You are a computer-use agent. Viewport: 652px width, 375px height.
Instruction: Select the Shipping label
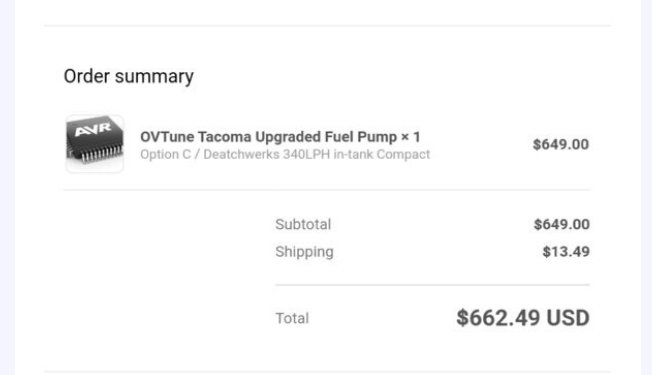click(x=304, y=252)
